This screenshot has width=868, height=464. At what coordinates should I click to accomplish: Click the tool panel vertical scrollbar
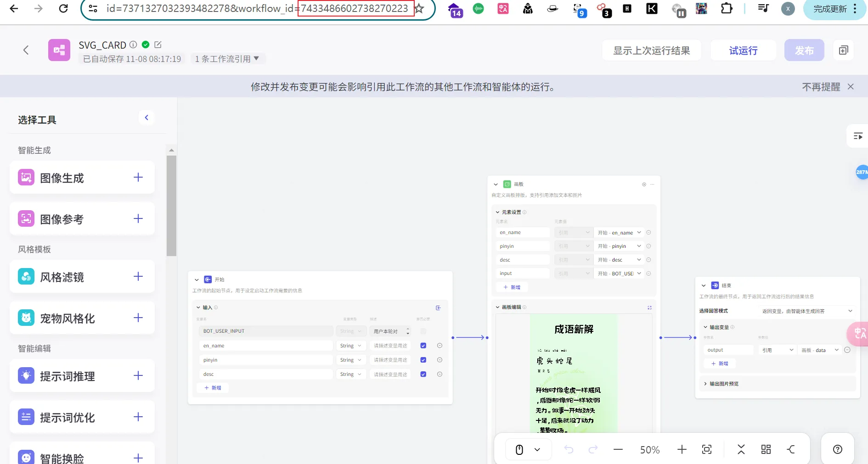[171, 206]
